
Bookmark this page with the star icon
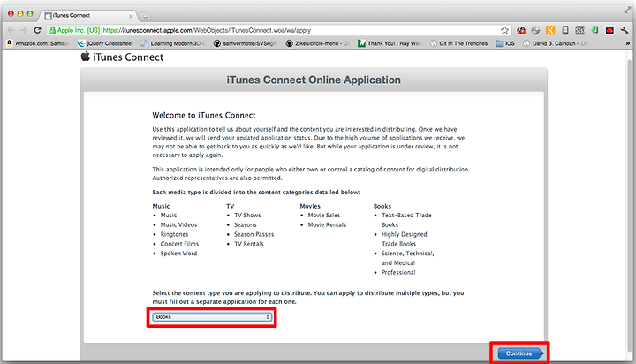[x=504, y=30]
